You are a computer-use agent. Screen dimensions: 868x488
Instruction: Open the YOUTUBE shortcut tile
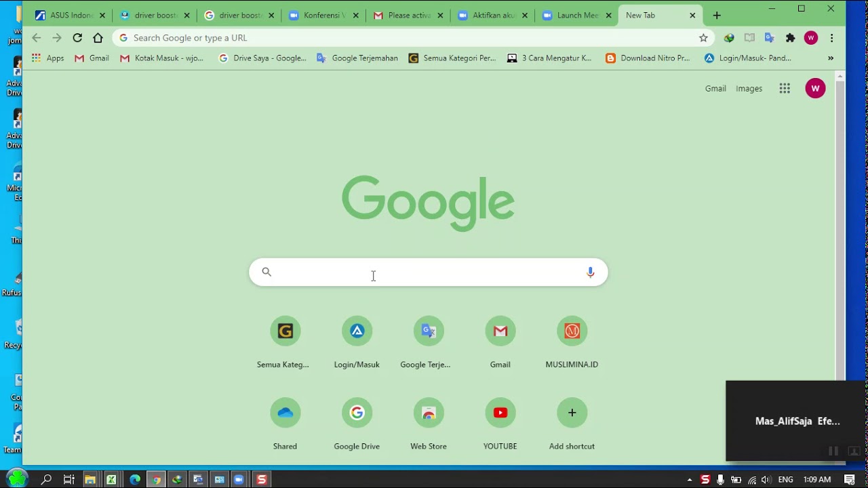click(x=500, y=424)
